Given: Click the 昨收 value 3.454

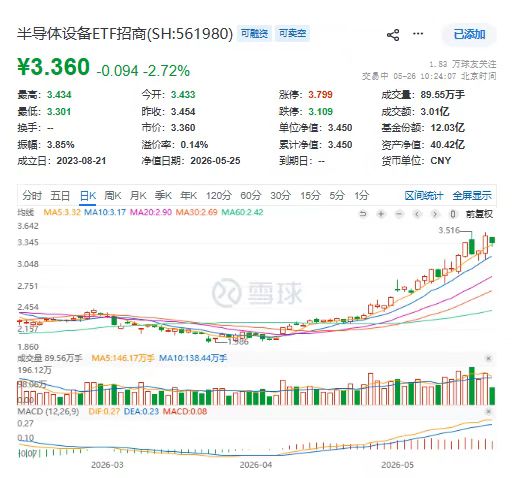Looking at the screenshot, I should point(183,111).
